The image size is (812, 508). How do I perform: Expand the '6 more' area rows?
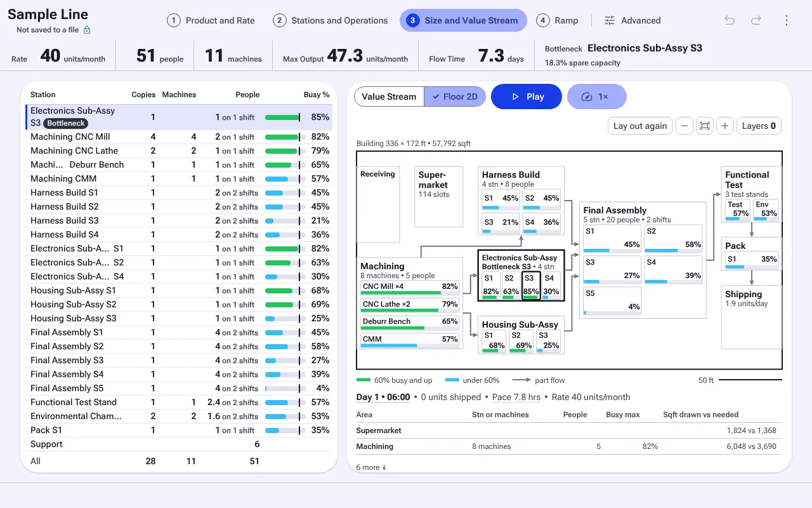coord(371,467)
